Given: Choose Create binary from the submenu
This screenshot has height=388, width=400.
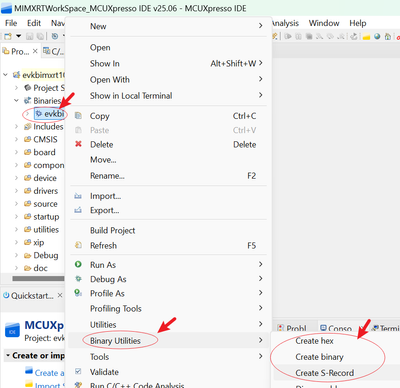Looking at the screenshot, I should [319, 357].
